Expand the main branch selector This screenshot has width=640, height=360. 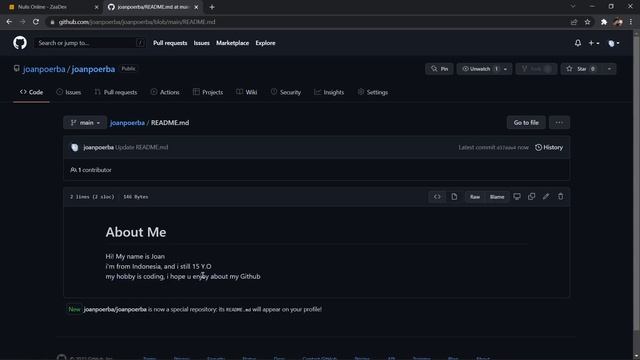click(85, 122)
